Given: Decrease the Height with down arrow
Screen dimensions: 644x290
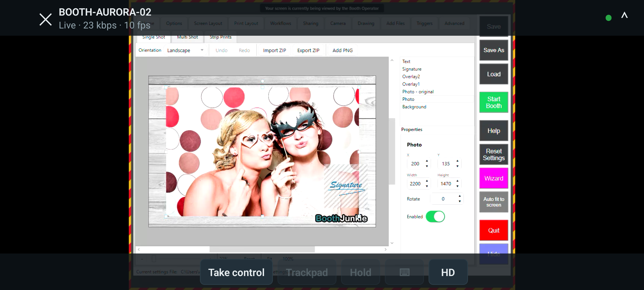Looking at the screenshot, I should (457, 186).
